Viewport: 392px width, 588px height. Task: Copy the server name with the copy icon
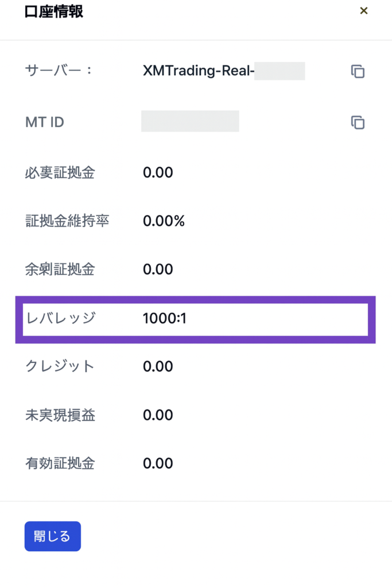point(358,71)
